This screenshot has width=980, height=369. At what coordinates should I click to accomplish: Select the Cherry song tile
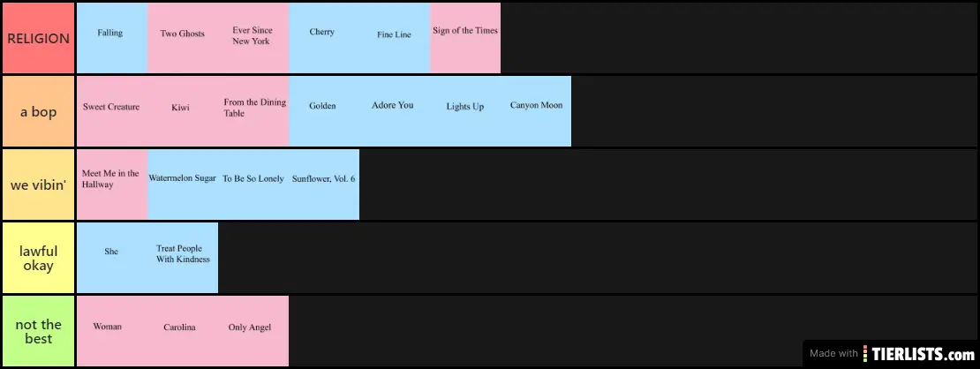tap(323, 38)
